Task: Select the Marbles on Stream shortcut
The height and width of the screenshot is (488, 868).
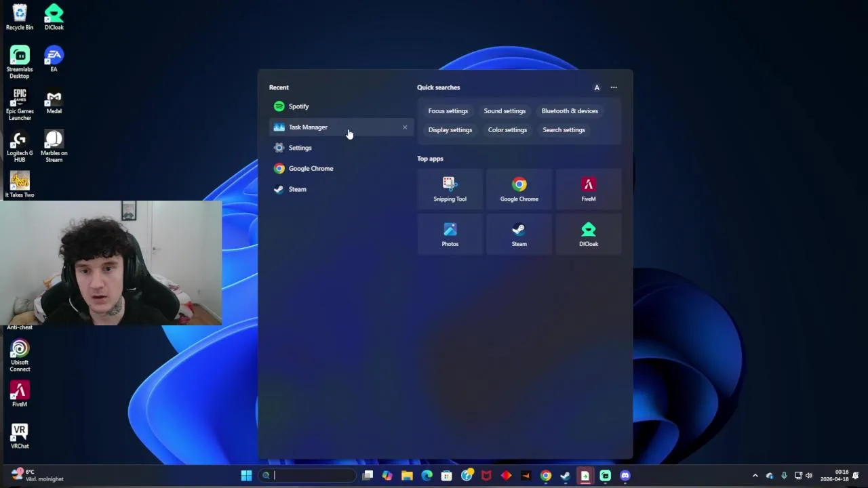Action: (54, 146)
